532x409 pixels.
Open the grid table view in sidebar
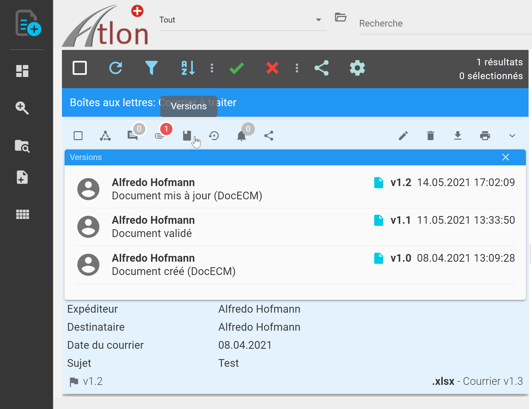click(x=23, y=214)
